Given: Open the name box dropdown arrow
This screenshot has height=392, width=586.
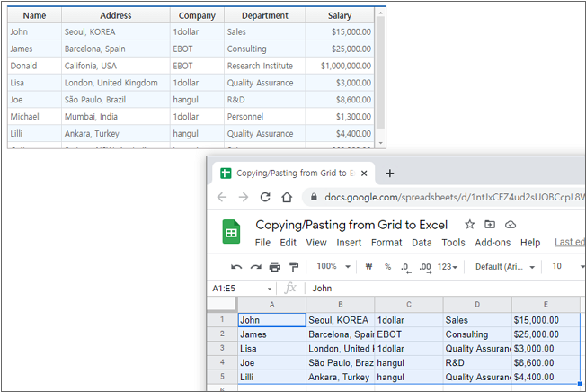Looking at the screenshot, I should pyautogui.click(x=270, y=289).
